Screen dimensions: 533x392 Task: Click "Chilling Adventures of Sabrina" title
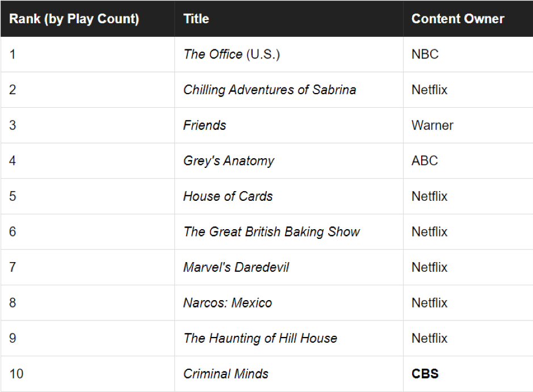[270, 90]
